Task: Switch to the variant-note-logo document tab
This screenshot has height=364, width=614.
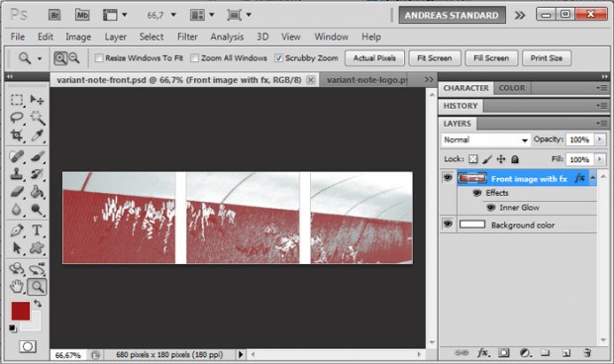Action: pyautogui.click(x=366, y=80)
